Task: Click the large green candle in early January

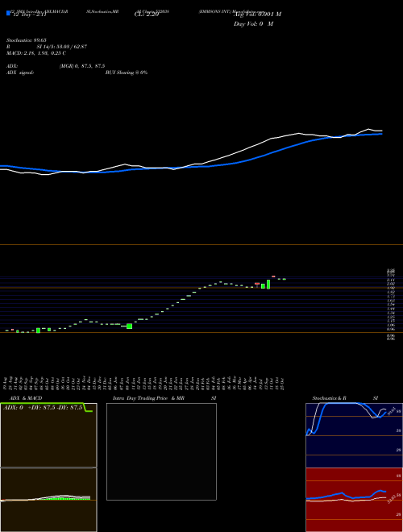Action: coord(129,326)
